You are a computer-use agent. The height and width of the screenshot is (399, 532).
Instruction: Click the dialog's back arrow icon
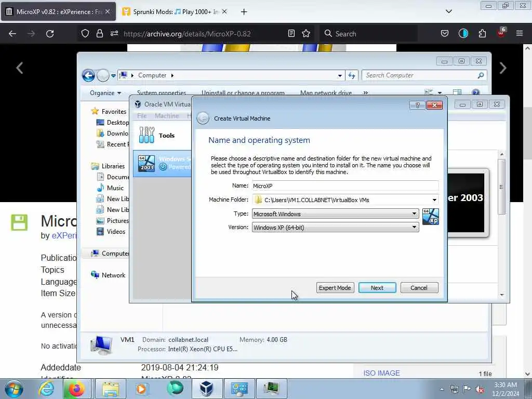coord(203,118)
